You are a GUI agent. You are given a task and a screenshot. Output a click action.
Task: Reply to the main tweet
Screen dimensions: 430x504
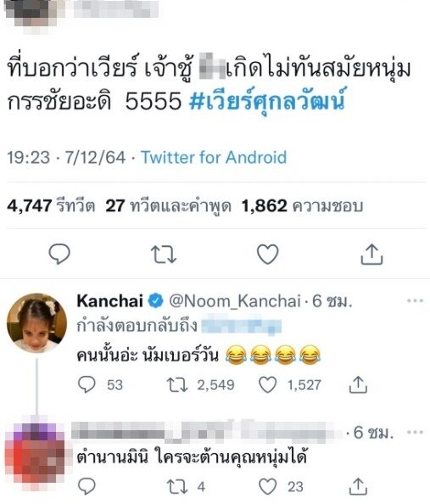tap(59, 254)
